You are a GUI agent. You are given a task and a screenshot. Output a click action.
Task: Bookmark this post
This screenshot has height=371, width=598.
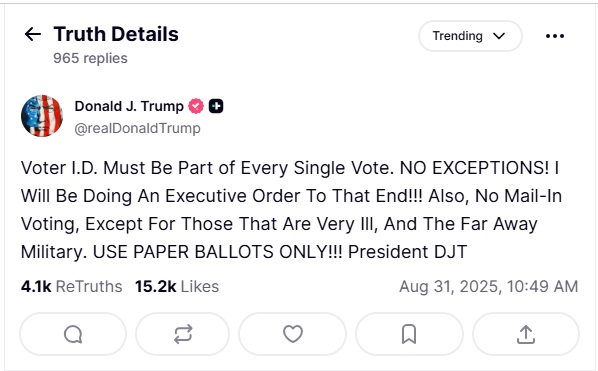(x=409, y=334)
